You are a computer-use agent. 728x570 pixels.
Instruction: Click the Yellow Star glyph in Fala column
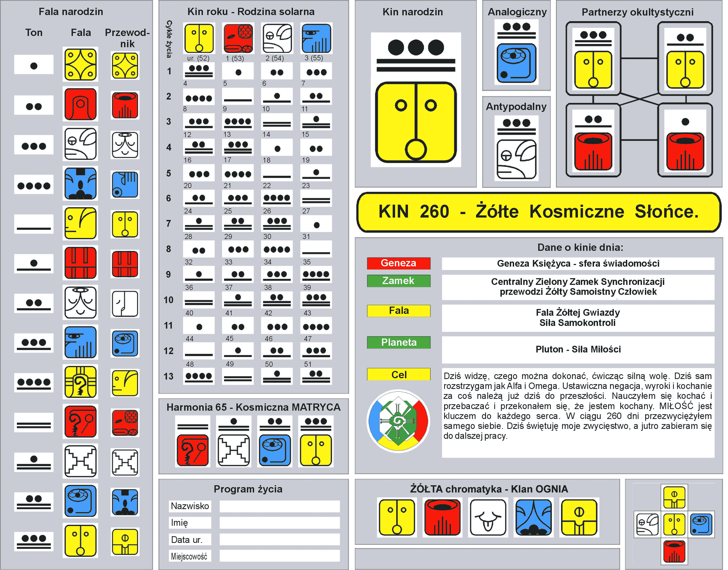(81, 64)
